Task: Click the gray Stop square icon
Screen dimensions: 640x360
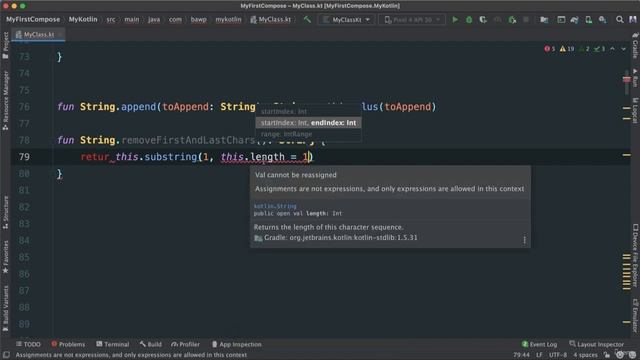Action: [x=526, y=19]
